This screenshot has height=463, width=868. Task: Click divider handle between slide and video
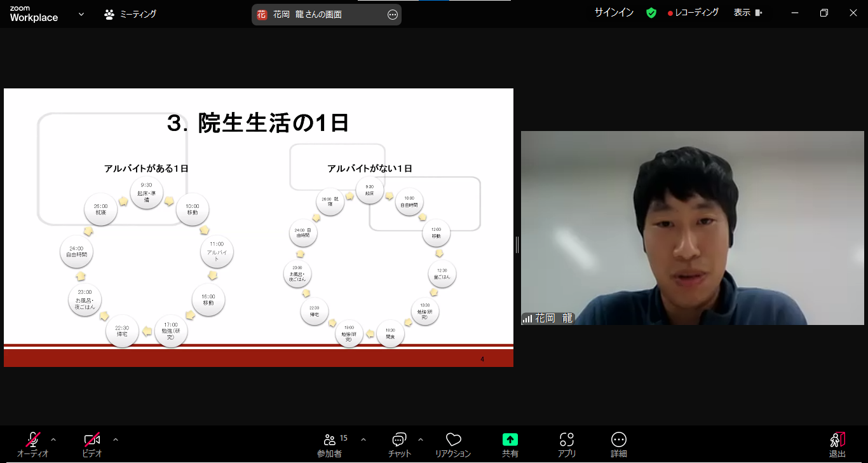pyautogui.click(x=517, y=245)
